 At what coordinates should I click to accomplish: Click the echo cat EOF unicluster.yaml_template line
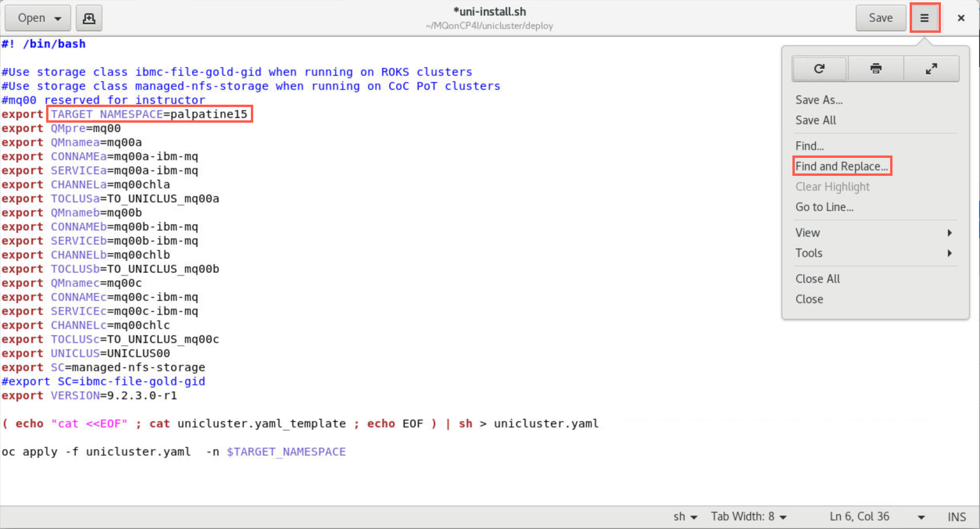click(x=300, y=424)
